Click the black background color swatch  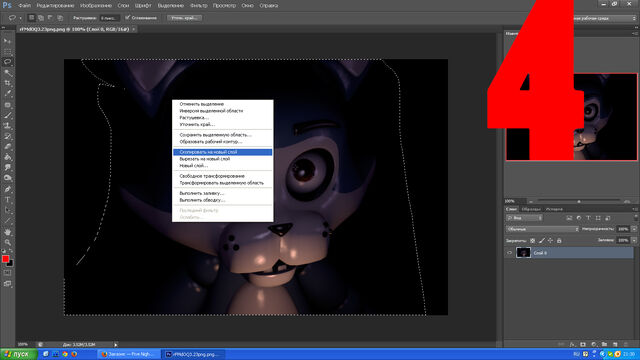[x=10, y=264]
